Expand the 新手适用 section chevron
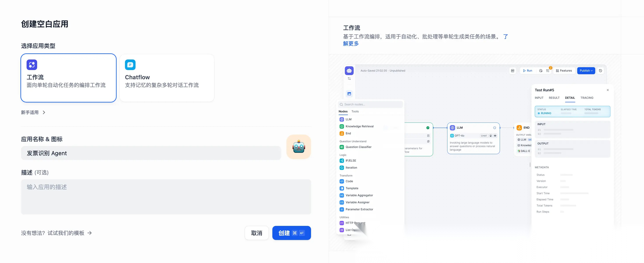 pyautogui.click(x=44, y=112)
